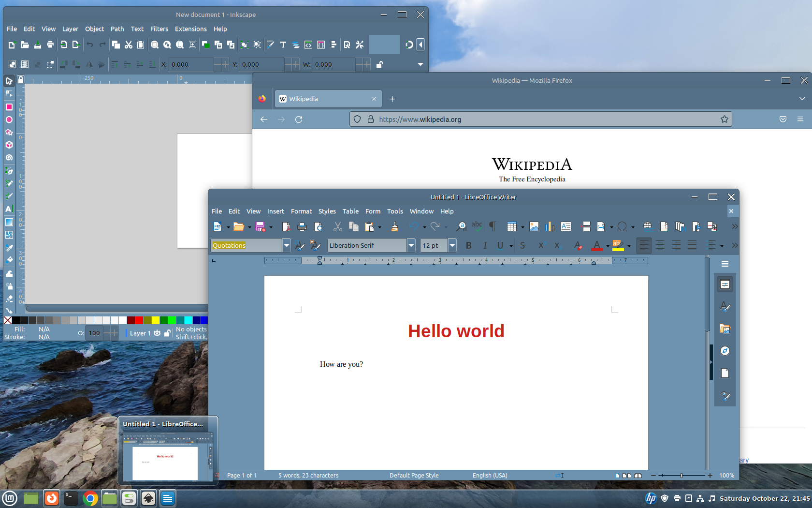
Task: Open the font name dropdown arrow
Action: coord(411,245)
